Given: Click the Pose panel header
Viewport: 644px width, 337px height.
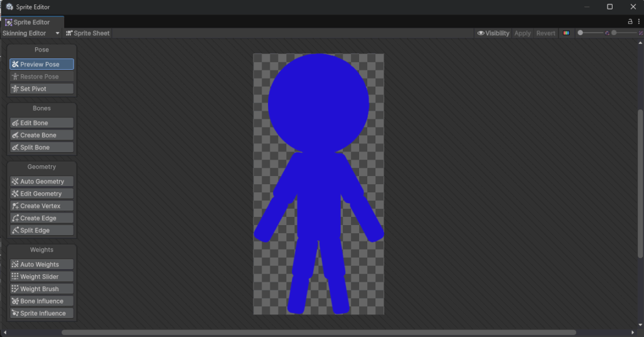Looking at the screenshot, I should click(42, 50).
